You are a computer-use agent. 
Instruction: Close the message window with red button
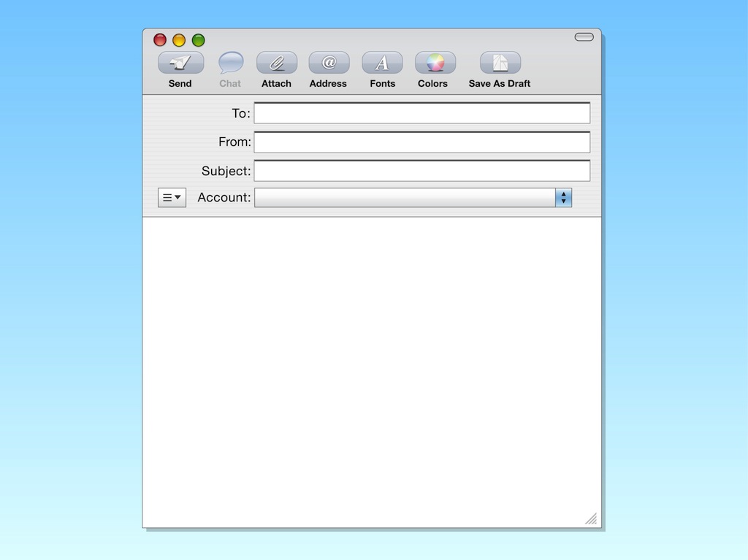point(160,40)
